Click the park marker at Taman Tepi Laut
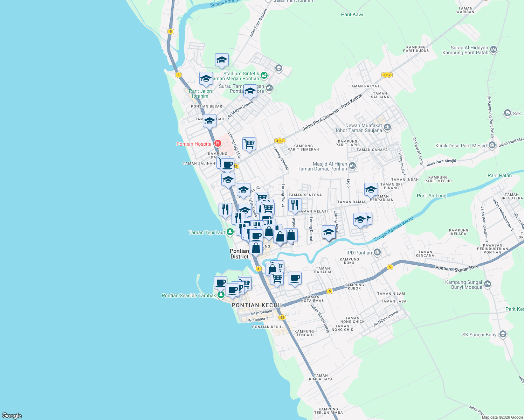 (230, 232)
